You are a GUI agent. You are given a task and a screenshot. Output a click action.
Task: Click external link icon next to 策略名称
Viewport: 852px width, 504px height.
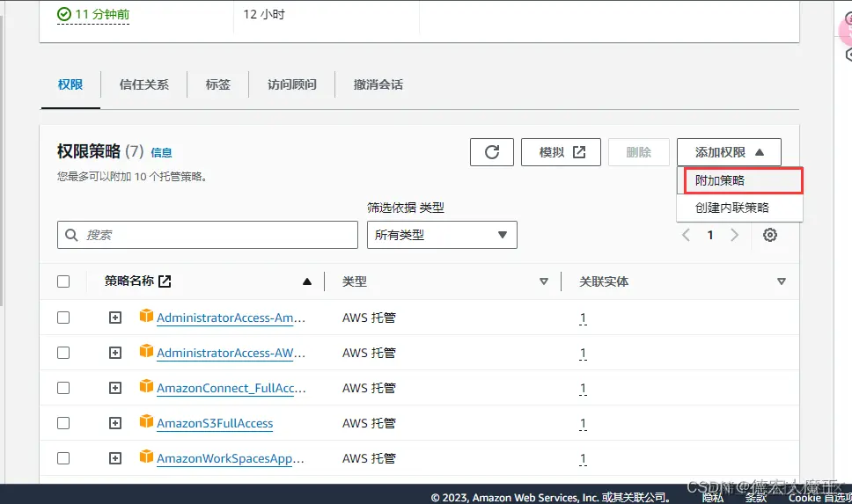165,281
